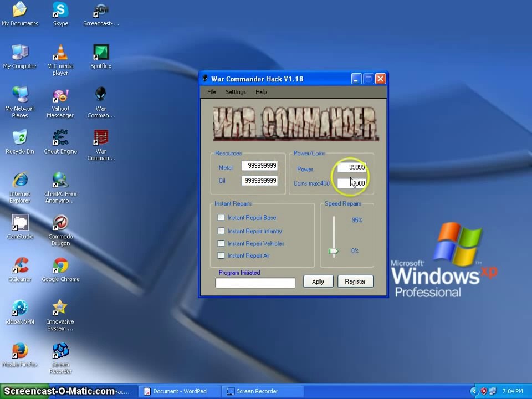Viewport: 532px width, 399px height.
Task: Switch to Screen Recorder taskbar item
Action: (262, 391)
